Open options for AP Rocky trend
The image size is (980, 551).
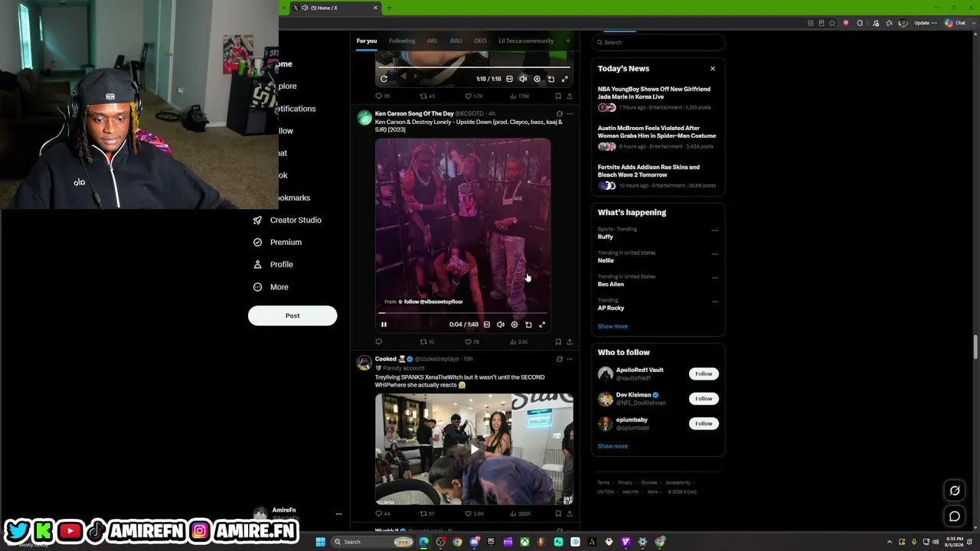pyautogui.click(x=715, y=302)
